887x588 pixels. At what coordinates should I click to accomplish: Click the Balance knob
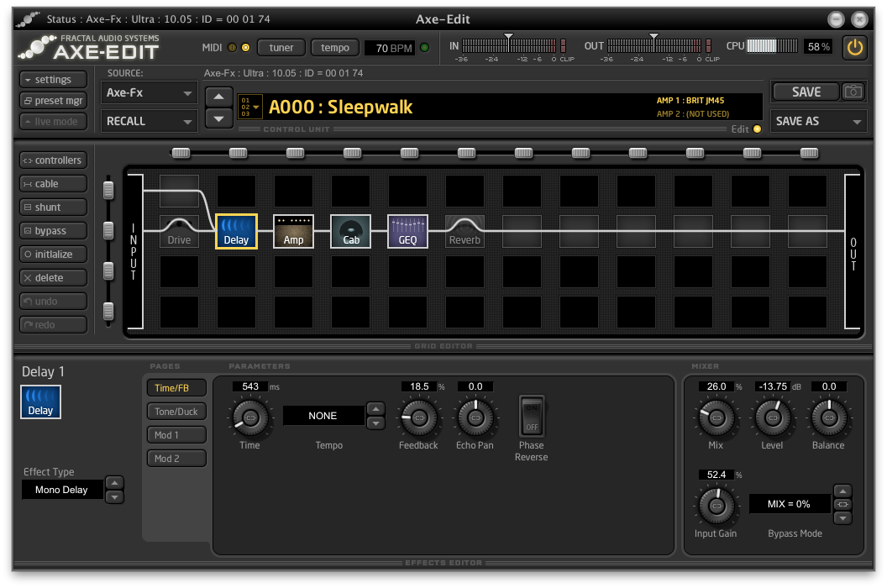tap(829, 417)
